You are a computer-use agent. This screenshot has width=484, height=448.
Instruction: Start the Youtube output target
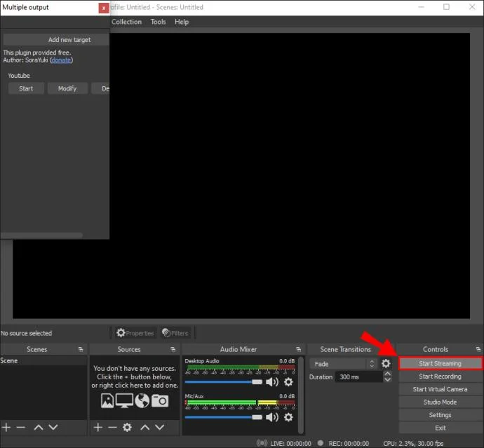pos(26,88)
